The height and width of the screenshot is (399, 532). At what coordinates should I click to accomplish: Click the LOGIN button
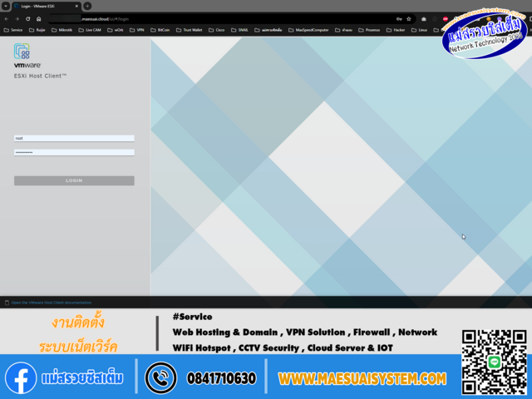74,180
